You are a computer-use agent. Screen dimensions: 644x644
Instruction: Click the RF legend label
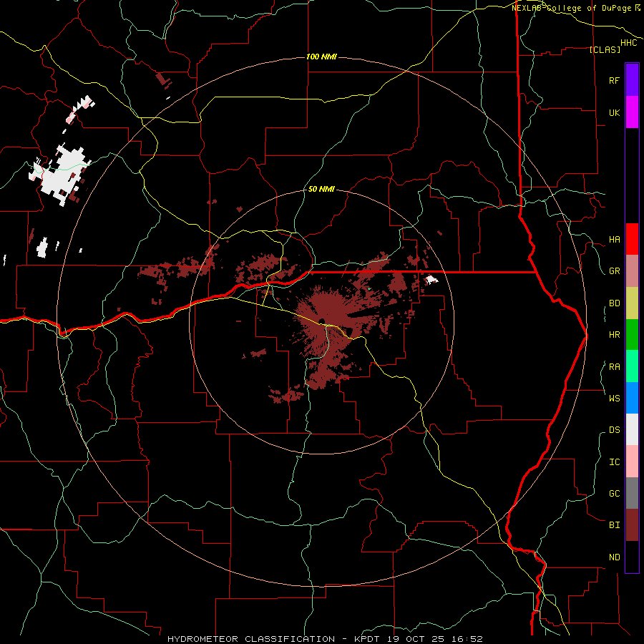pyautogui.click(x=614, y=80)
